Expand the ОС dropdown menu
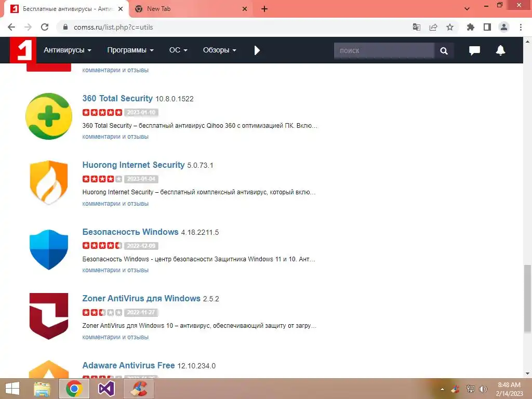The height and width of the screenshot is (399, 532). pyautogui.click(x=178, y=50)
